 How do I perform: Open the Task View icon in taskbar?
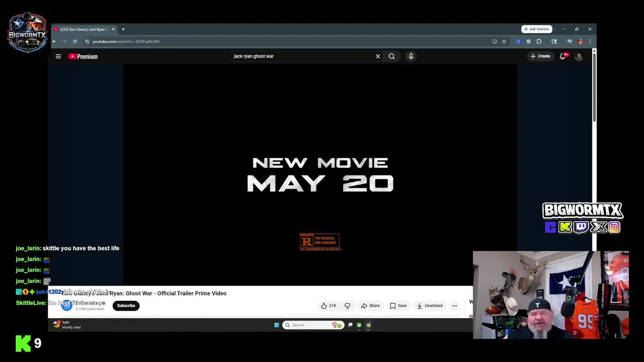pos(350,325)
